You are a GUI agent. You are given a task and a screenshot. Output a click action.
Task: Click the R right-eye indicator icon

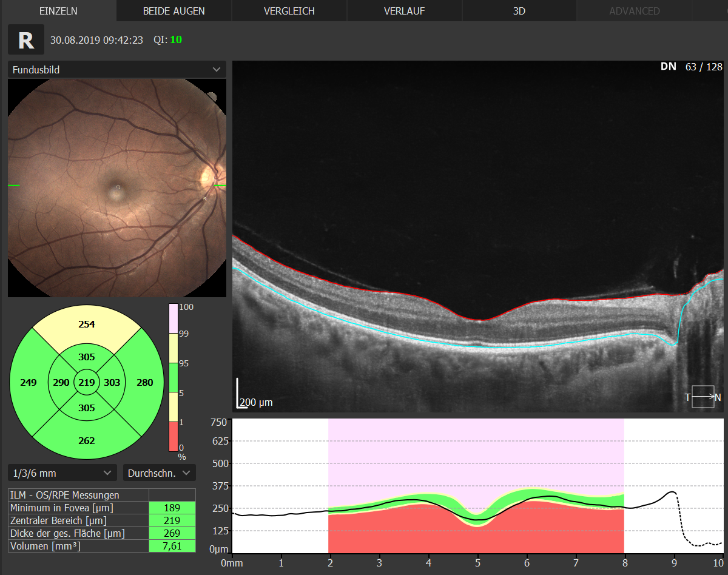pyautogui.click(x=26, y=40)
